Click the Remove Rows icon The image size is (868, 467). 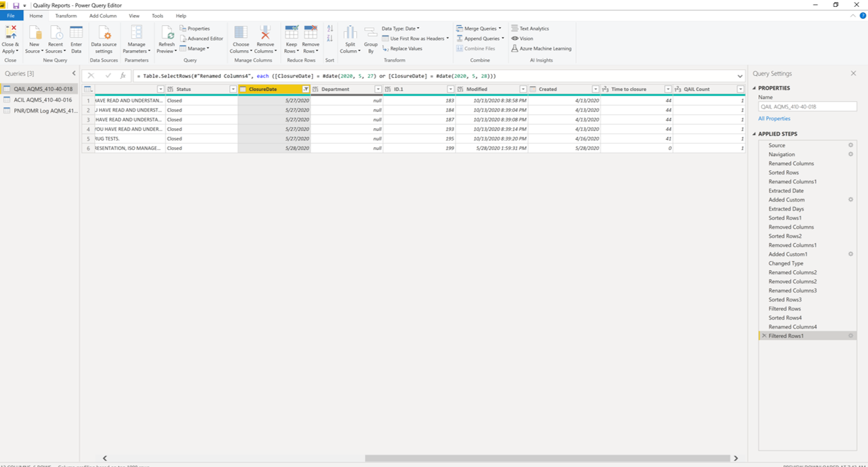(x=311, y=32)
